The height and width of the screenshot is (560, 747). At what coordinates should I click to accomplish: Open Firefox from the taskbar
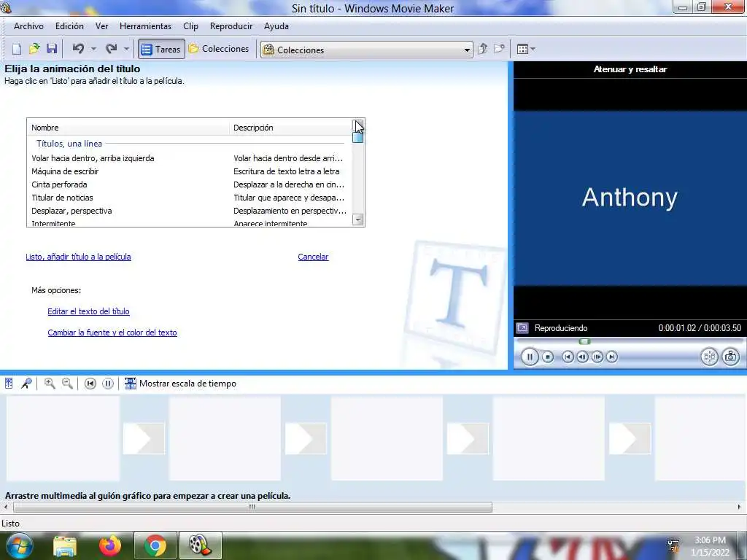110,545
